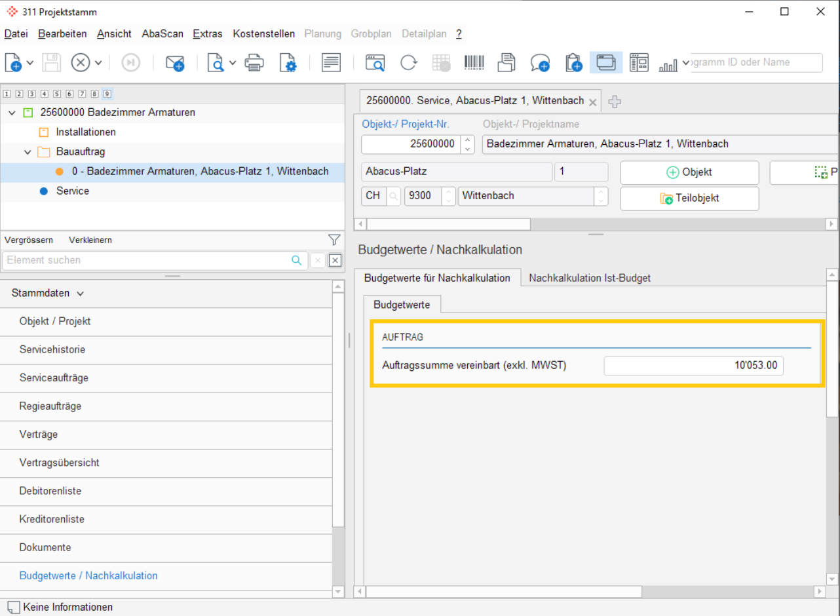Click the refresh circular arrow icon
Viewport: 840px width, 616px height.
click(x=409, y=63)
